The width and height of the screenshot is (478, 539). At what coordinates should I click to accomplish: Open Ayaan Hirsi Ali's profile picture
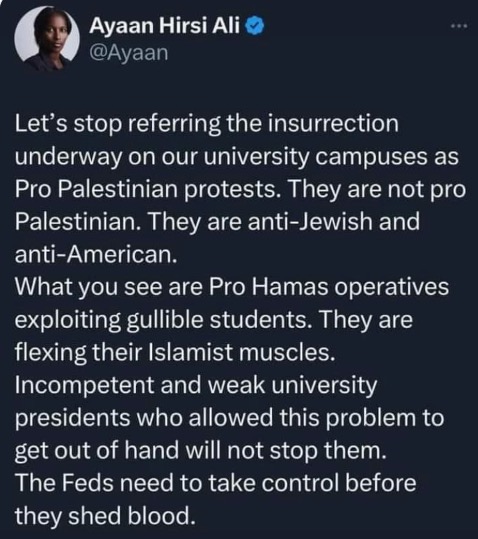pyautogui.click(x=47, y=38)
